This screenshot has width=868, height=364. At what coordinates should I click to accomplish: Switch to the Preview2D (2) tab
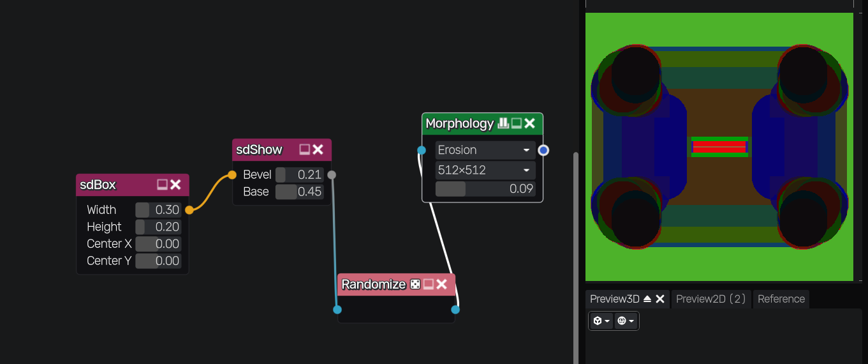point(711,299)
